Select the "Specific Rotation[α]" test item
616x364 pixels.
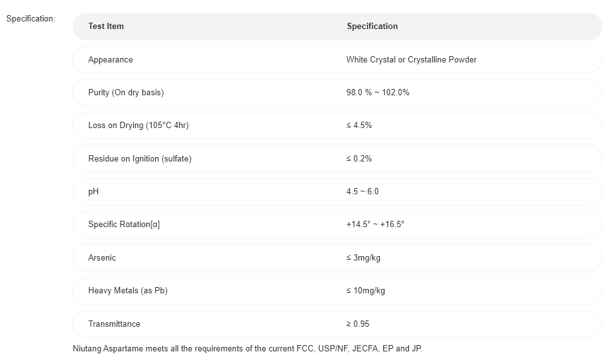(x=124, y=225)
